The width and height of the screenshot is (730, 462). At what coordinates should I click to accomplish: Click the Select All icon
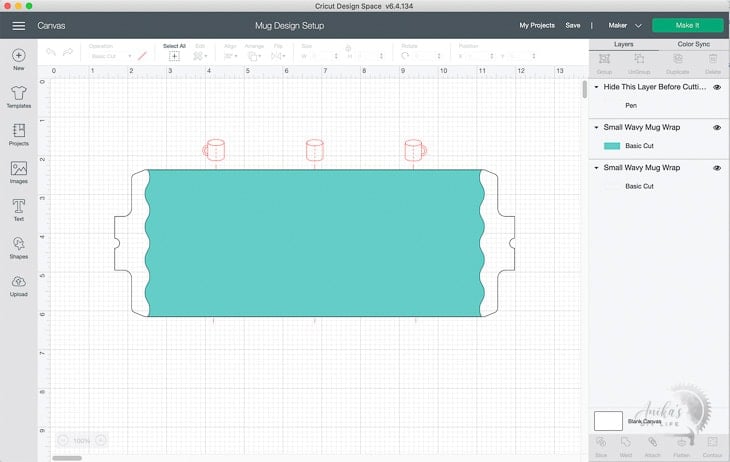[x=174, y=56]
